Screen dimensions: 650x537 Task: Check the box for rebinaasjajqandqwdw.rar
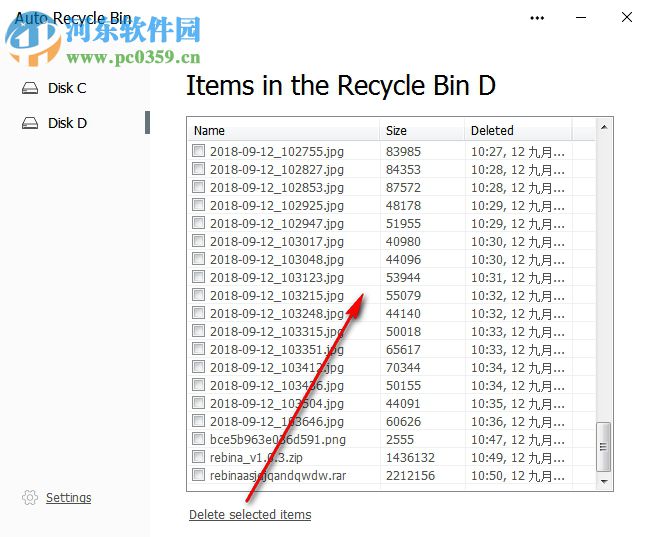199,474
